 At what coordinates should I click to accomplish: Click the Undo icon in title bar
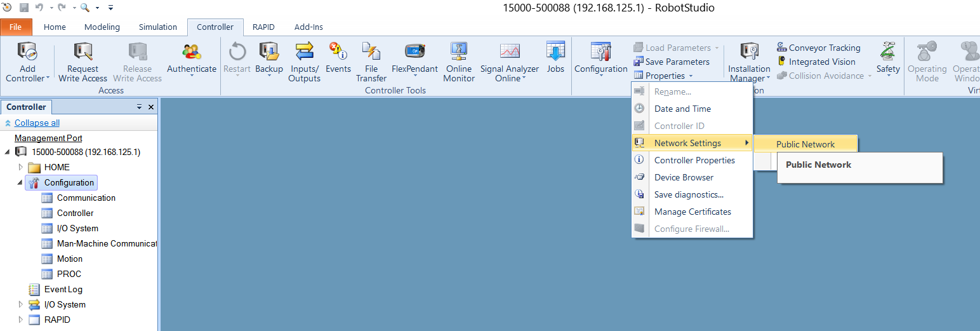pos(39,8)
